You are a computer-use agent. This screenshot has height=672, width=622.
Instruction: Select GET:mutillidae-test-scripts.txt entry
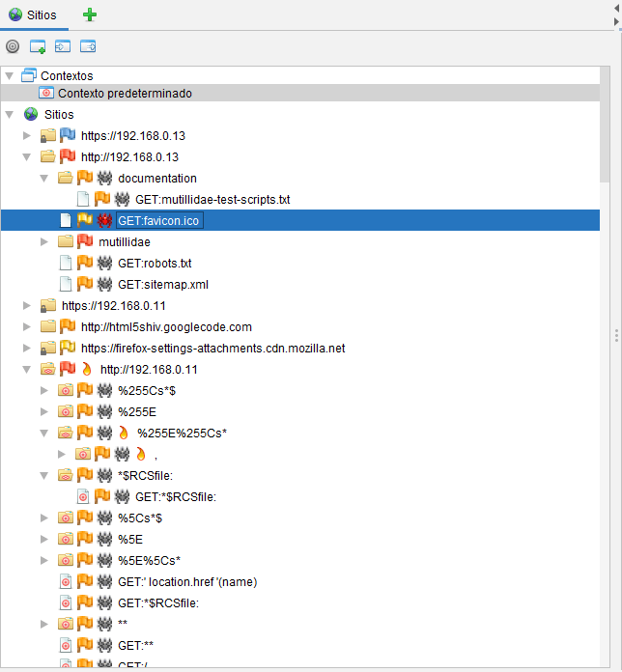point(212,200)
